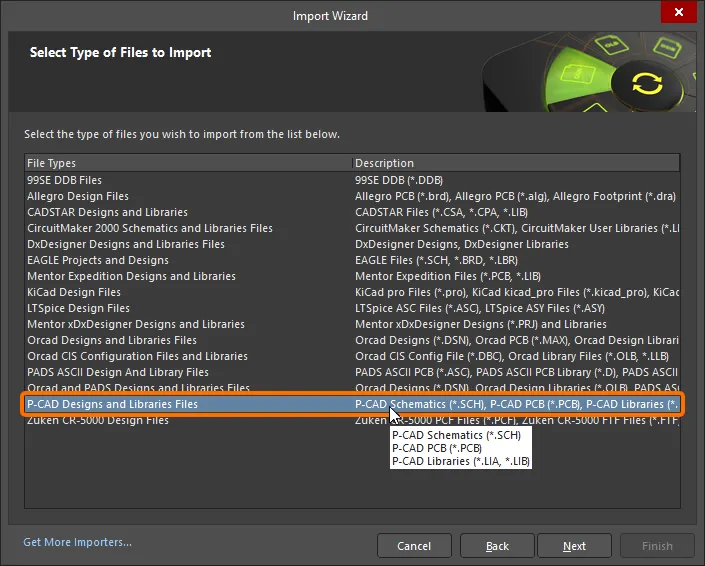
Task: Choose Orcad and PADS Designs and Libraries Files
Action: coord(352,387)
